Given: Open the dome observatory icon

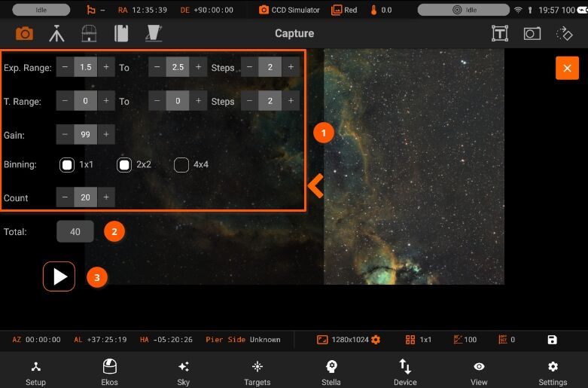Looking at the screenshot, I should [x=90, y=33].
